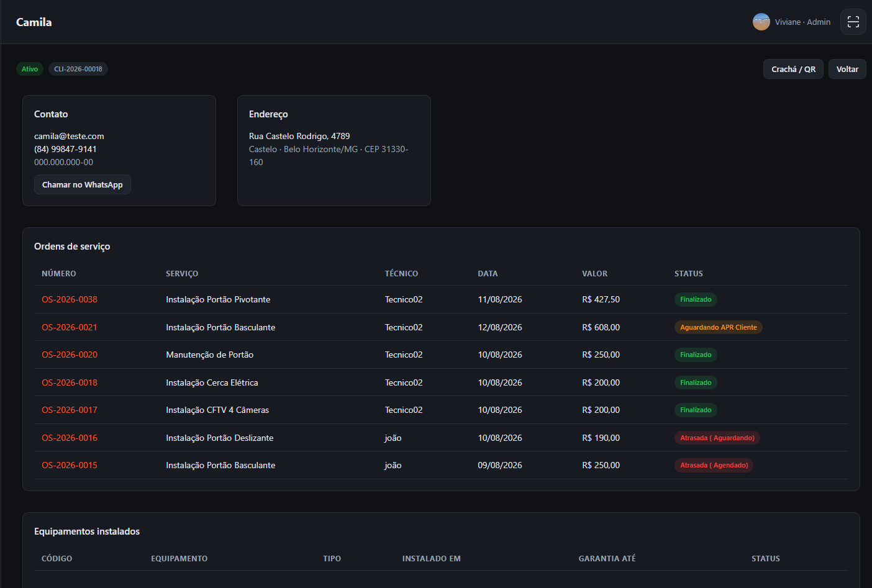Click the date 09/08/2026
Screen dimensions: 872x588
coord(500,465)
